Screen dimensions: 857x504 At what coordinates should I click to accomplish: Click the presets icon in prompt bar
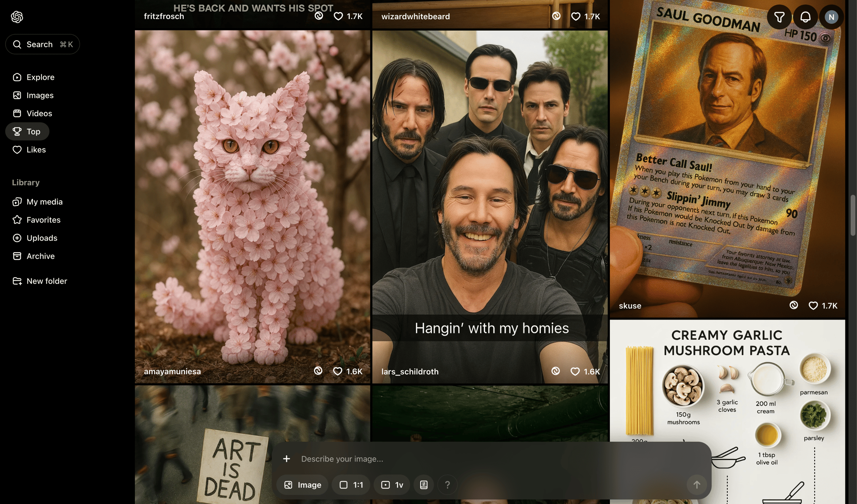point(424,485)
